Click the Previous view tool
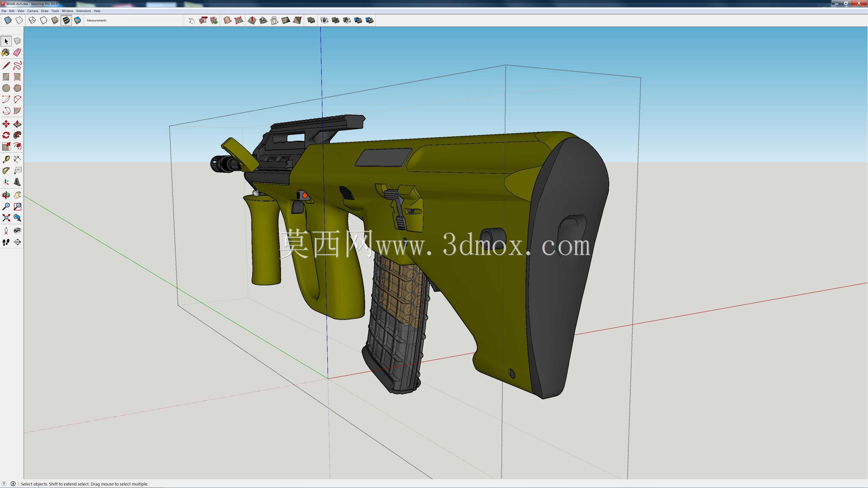 click(x=18, y=218)
